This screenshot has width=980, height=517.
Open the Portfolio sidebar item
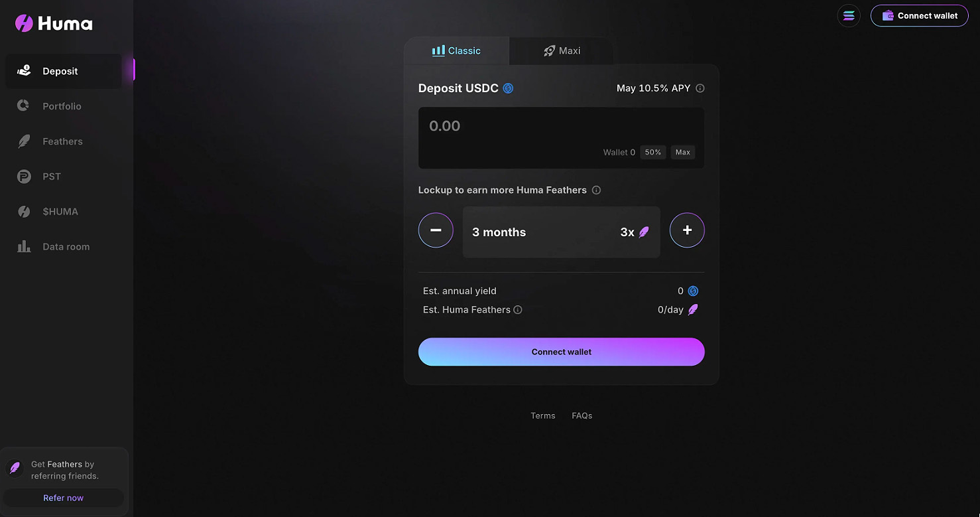pos(63,106)
